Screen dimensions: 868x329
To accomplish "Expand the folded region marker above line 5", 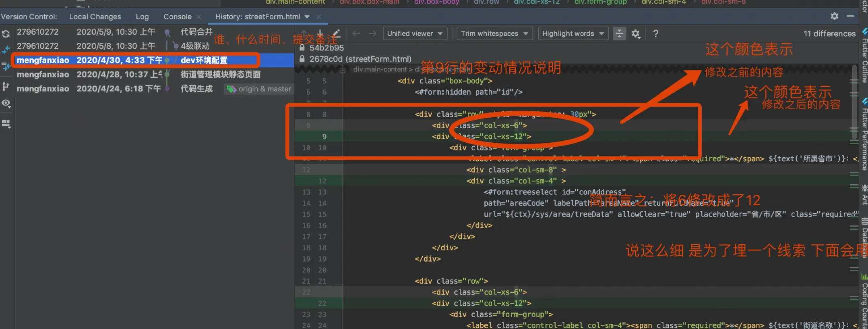I will tap(343, 70).
